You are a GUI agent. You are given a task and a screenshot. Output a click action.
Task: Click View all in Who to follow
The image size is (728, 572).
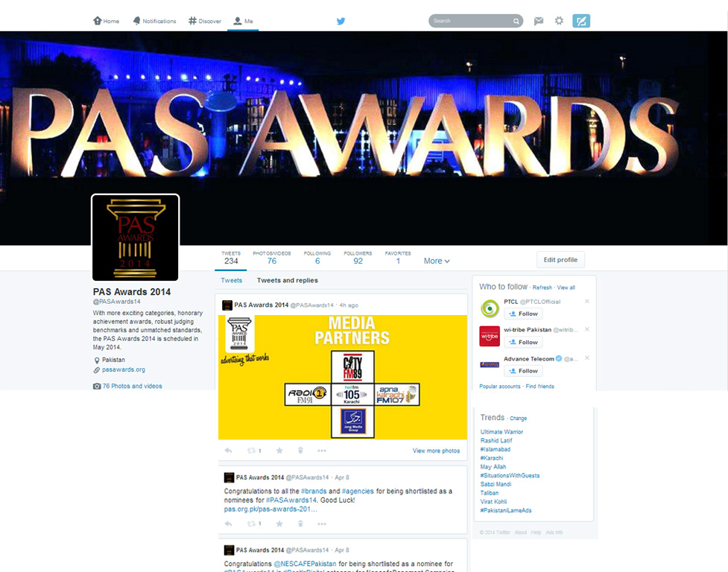point(566,287)
